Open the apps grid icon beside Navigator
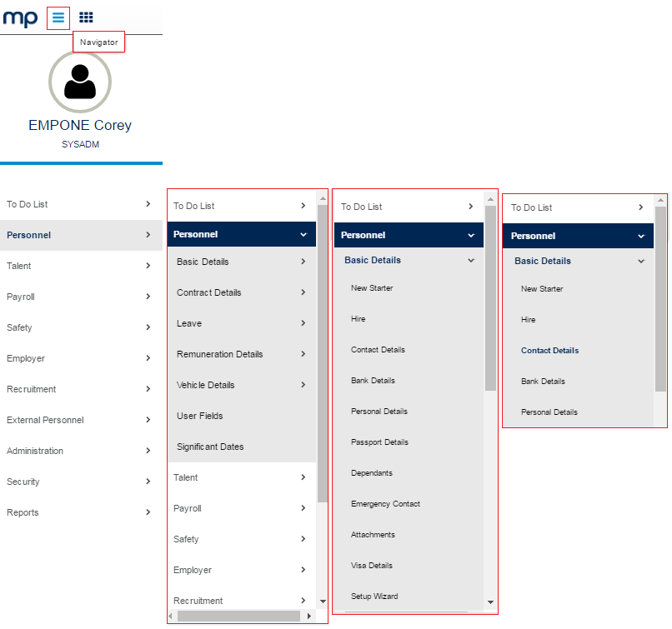The image size is (672, 629). pyautogui.click(x=86, y=17)
